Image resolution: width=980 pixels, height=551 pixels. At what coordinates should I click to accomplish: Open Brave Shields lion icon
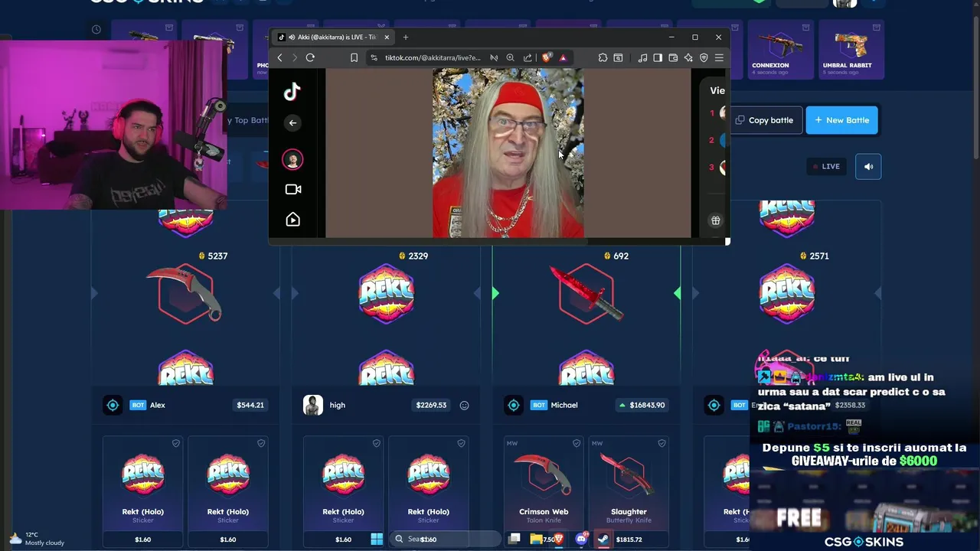(x=547, y=57)
